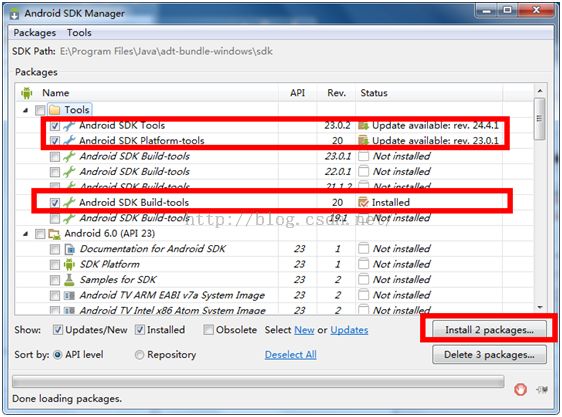Click the Android 6.0 (API 23) platform icon
The width and height of the screenshot is (562, 417).
pyautogui.click(x=54, y=234)
